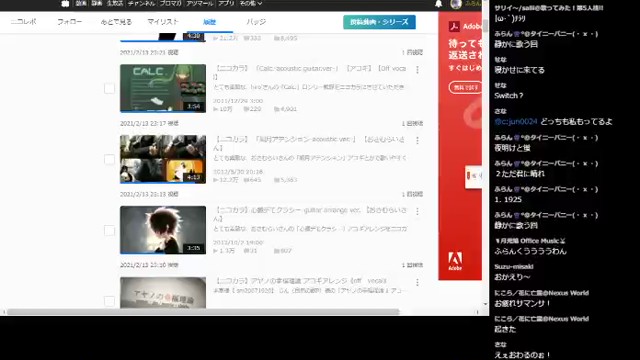Click the 投稿動画・シリーズ button
This screenshot has width=640, height=360.
pos(379,22)
